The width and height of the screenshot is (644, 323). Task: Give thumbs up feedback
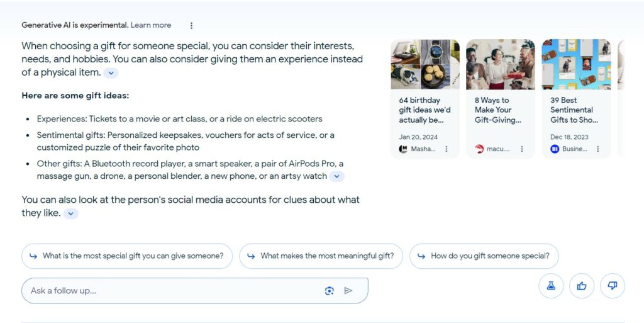(582, 286)
